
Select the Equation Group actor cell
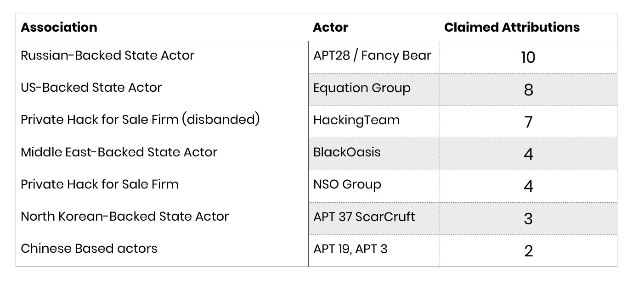click(362, 88)
